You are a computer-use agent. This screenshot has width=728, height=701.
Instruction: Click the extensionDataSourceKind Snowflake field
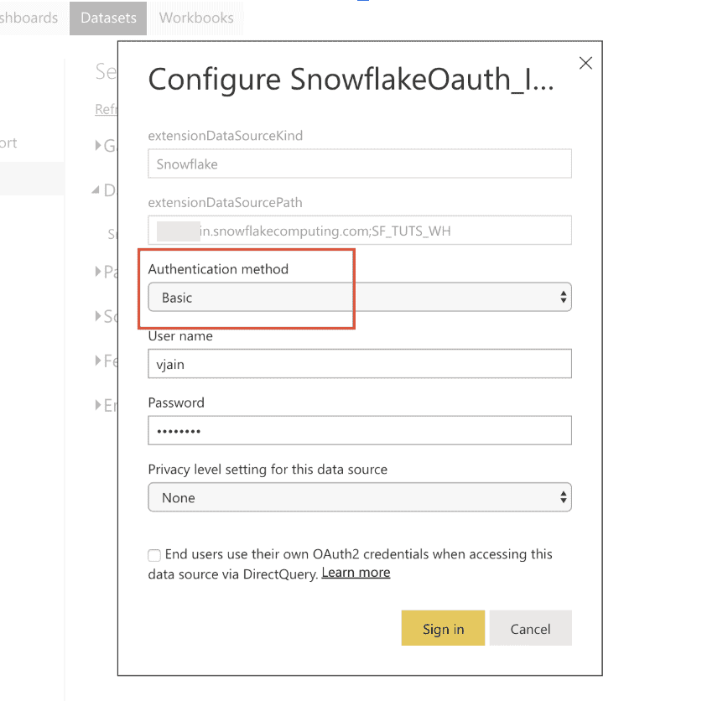coord(359,164)
